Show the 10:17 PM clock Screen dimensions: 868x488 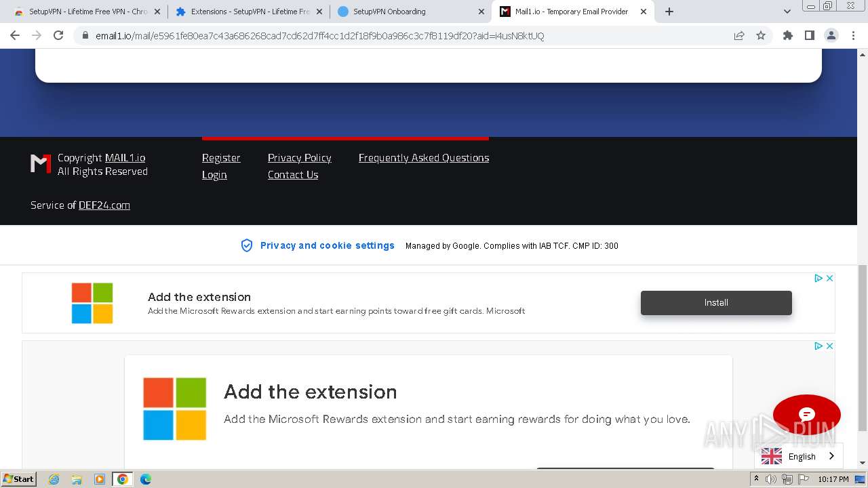pyautogui.click(x=833, y=479)
